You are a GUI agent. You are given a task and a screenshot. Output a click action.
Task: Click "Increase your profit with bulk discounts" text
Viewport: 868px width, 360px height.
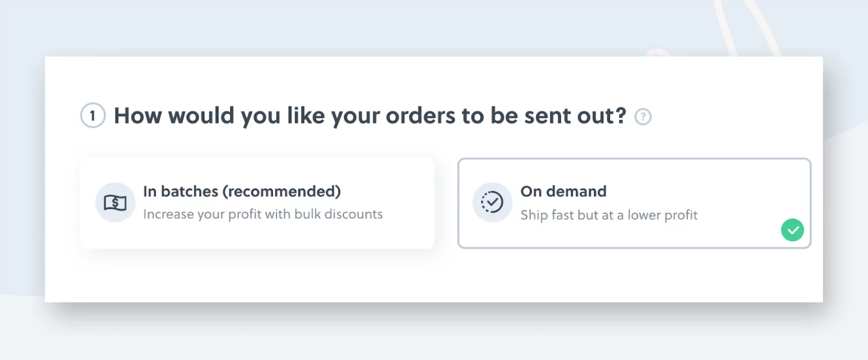(263, 214)
